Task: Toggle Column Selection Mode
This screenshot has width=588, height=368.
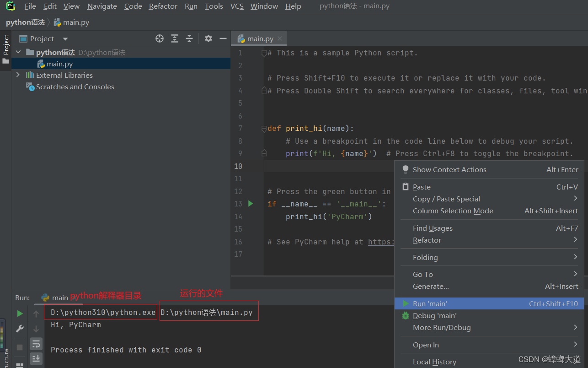Action: click(x=489, y=211)
